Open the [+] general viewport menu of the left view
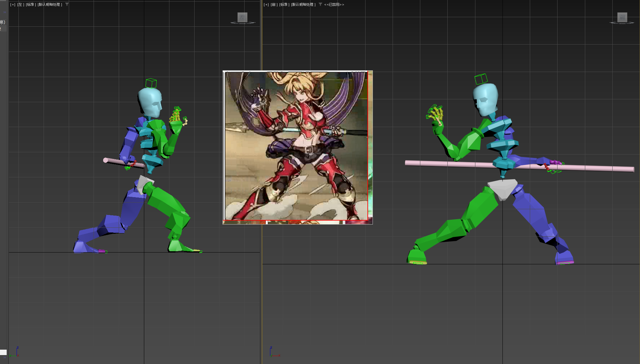Viewport: 640px width, 364px height. [12, 4]
